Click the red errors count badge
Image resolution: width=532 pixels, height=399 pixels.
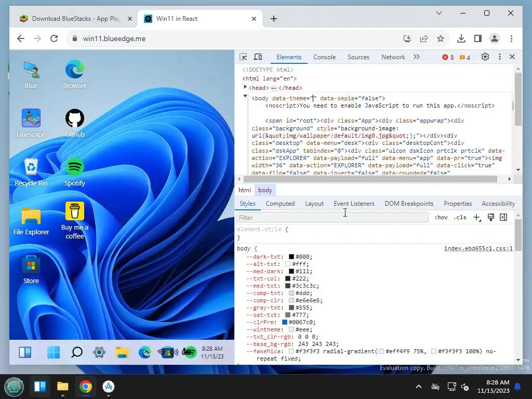pos(448,57)
